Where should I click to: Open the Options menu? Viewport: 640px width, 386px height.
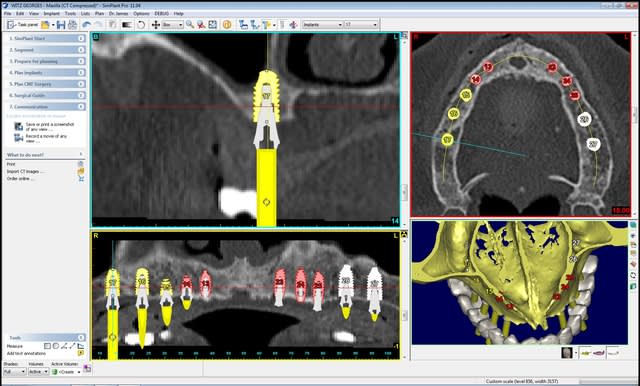(x=141, y=13)
